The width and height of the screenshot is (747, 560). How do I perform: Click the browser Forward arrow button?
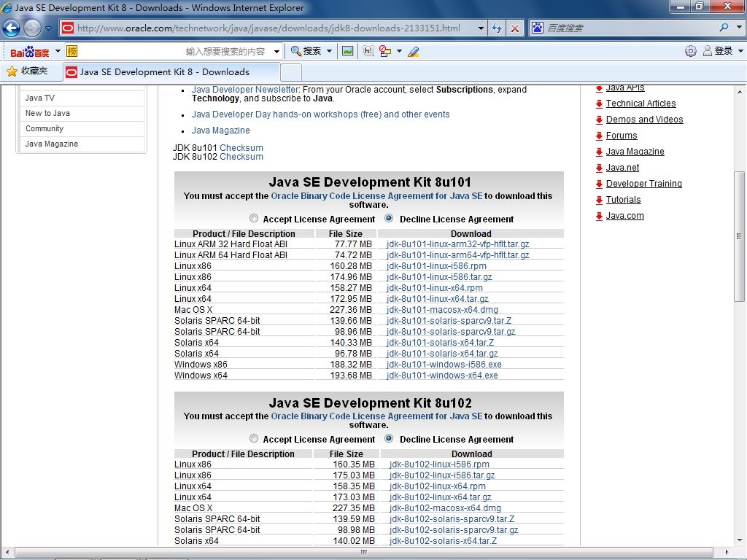(32, 28)
